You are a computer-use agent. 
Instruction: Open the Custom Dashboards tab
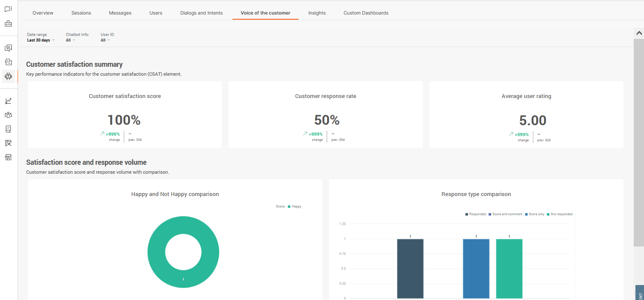[366, 13]
